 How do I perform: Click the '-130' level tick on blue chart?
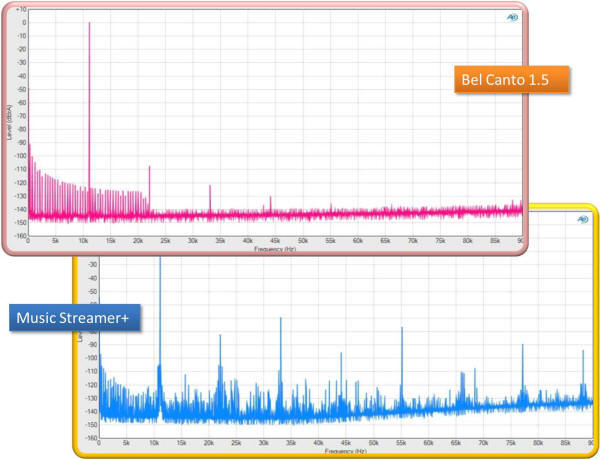[x=92, y=398]
